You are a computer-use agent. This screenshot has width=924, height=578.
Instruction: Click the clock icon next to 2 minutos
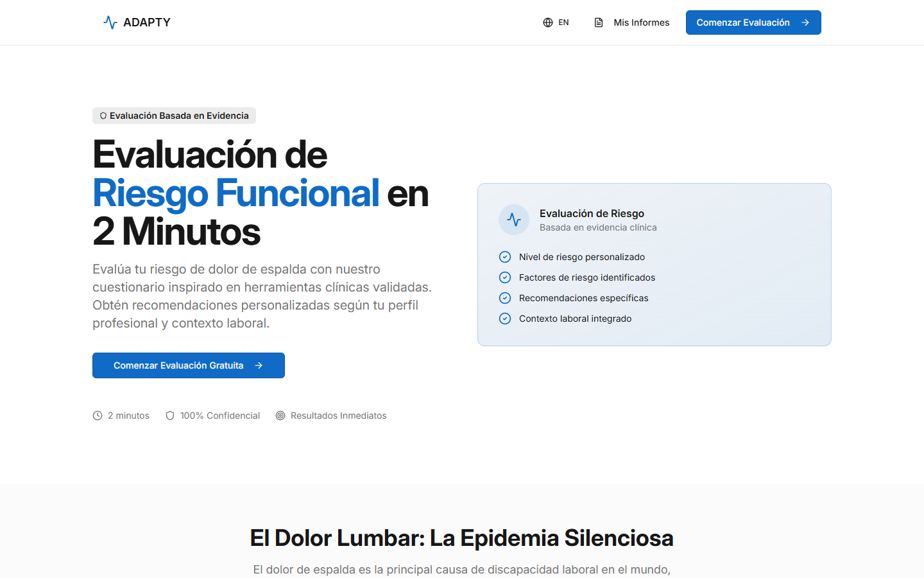tap(98, 416)
